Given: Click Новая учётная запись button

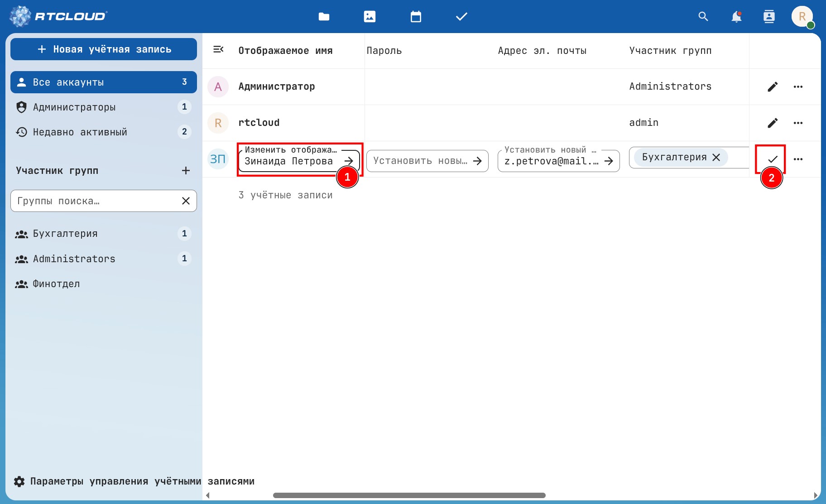Looking at the screenshot, I should click(104, 49).
